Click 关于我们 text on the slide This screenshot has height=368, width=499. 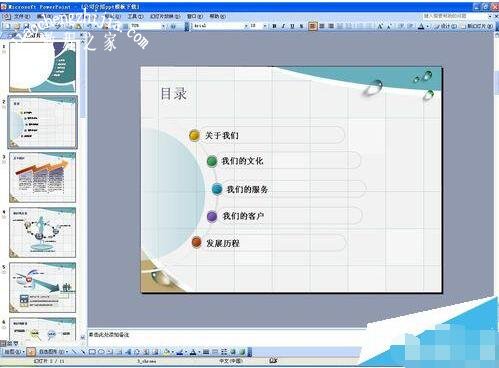(222, 135)
